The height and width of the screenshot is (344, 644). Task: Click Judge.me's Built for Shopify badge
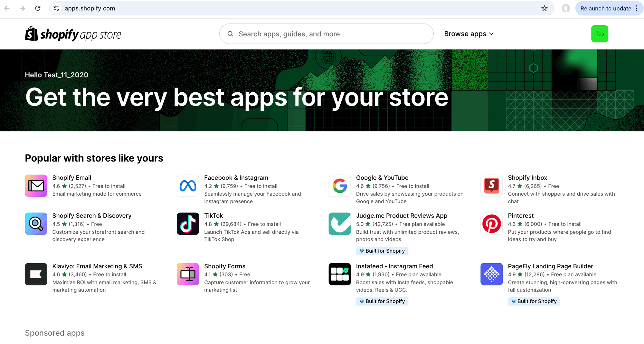click(382, 251)
